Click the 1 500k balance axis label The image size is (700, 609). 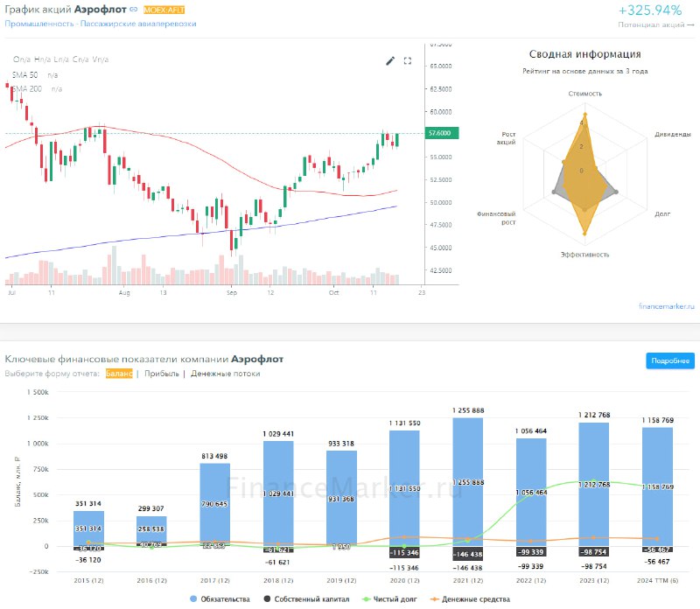point(38,392)
